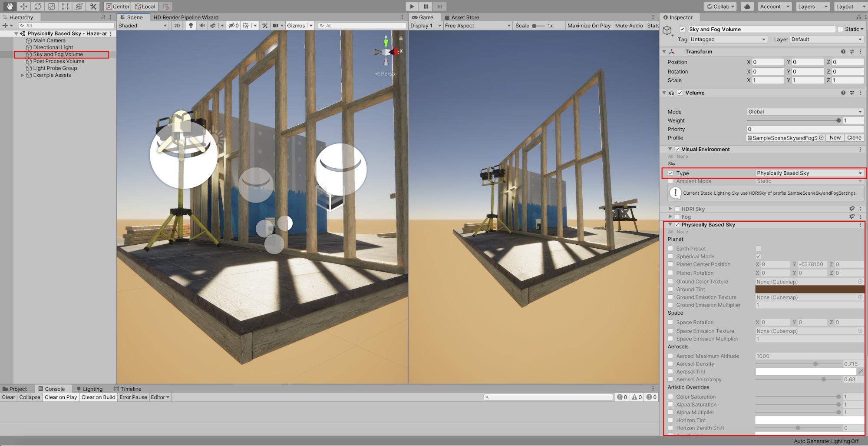The width and height of the screenshot is (868, 446).
Task: Enable the Fog override checkbox
Action: [x=677, y=217]
